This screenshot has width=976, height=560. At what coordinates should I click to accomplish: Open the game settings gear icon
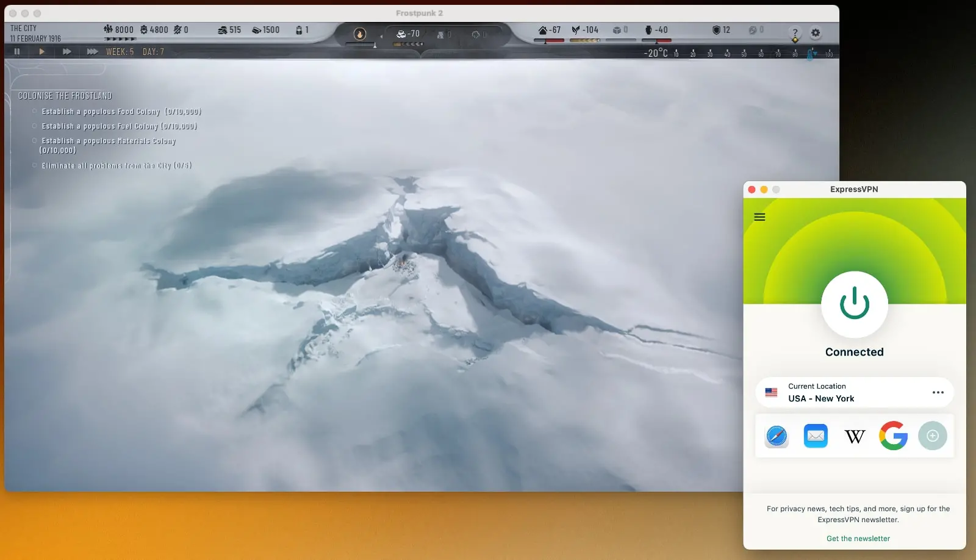816,33
